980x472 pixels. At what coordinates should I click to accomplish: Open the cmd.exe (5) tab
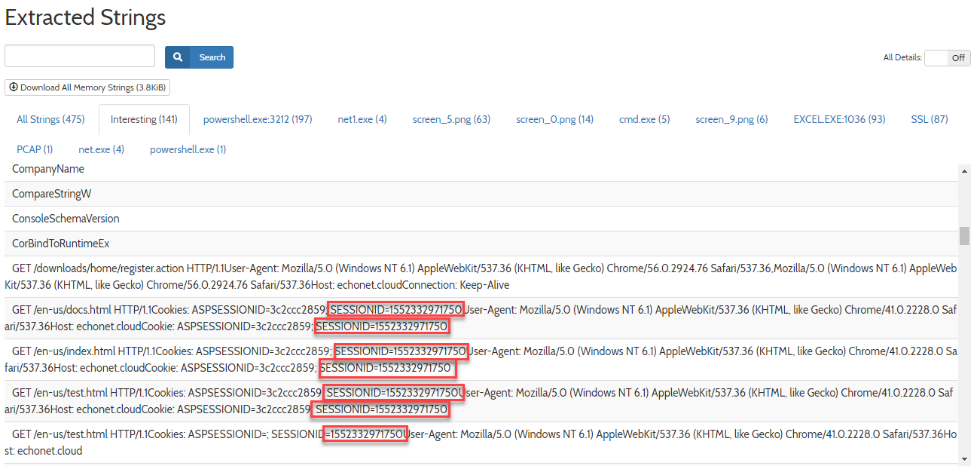[x=644, y=119]
